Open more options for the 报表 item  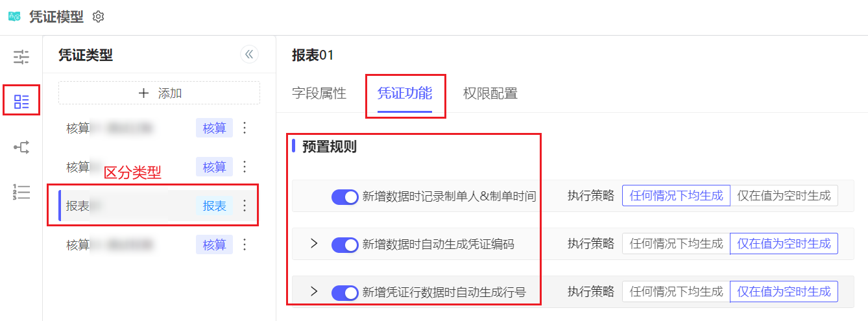[245, 206]
